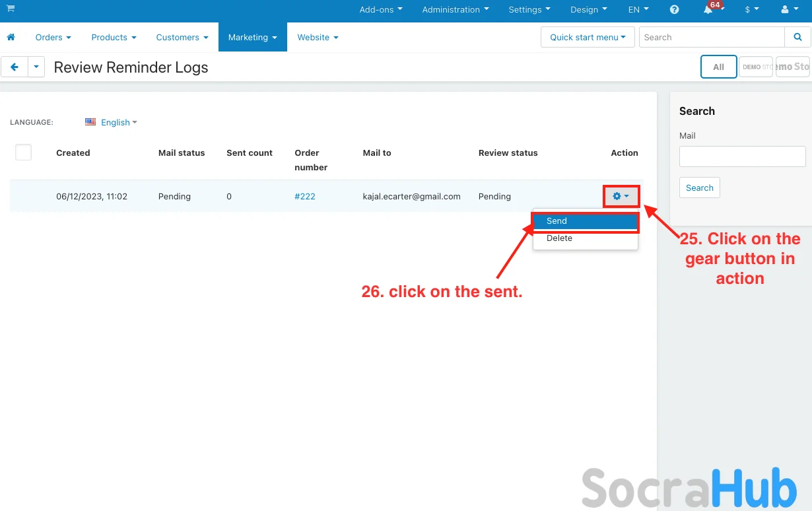Click into the Mail search field
This screenshot has height=511, width=812.
[x=743, y=156]
